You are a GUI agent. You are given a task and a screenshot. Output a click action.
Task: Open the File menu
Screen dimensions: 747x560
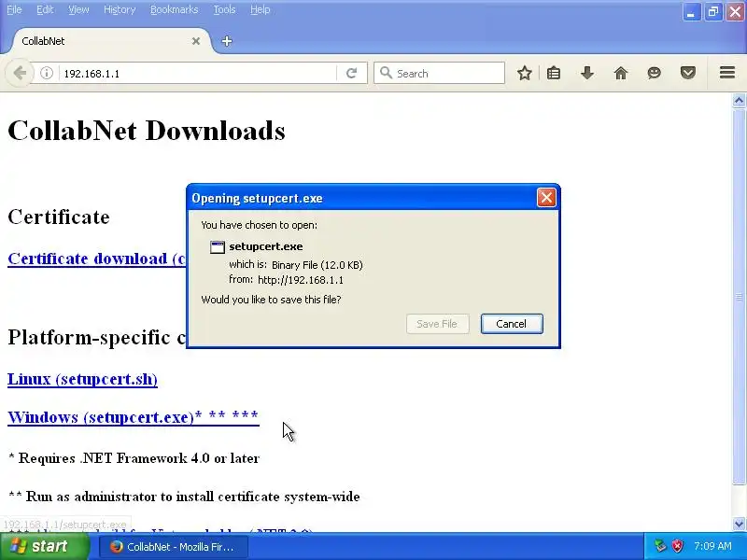pos(14,9)
